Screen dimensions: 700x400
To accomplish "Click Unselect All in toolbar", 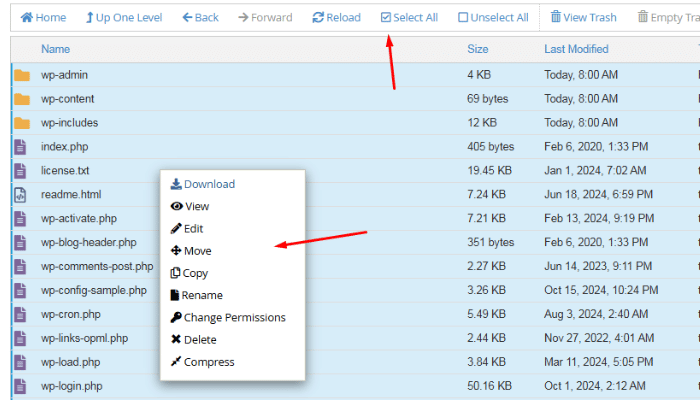I will point(493,17).
